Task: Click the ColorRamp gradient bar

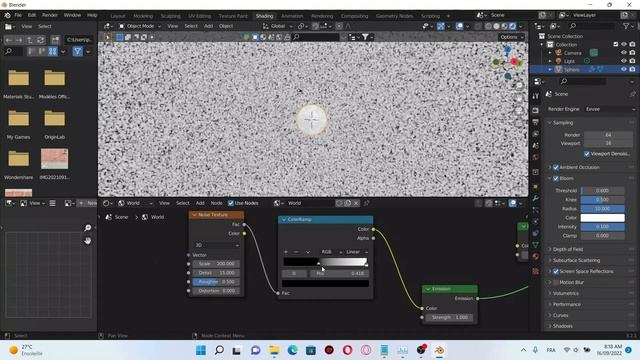Action: coord(325,262)
